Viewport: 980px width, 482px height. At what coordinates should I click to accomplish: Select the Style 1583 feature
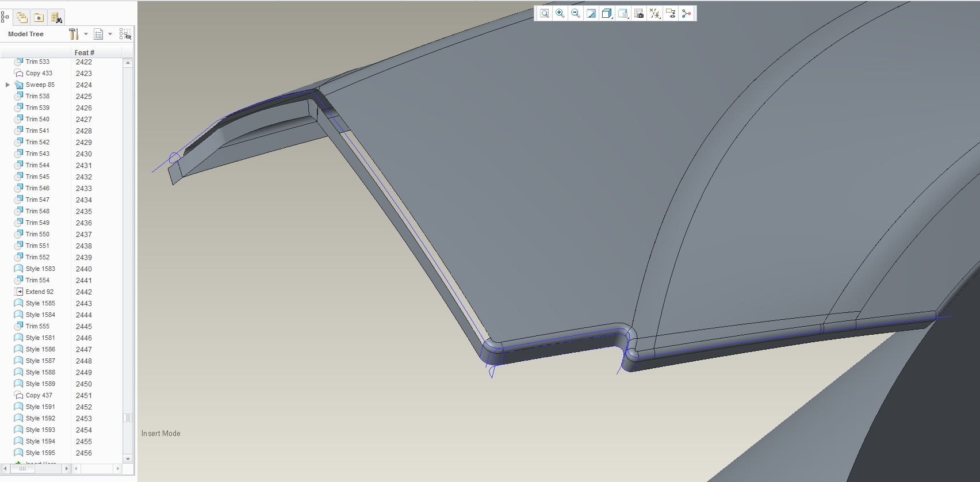click(40, 269)
